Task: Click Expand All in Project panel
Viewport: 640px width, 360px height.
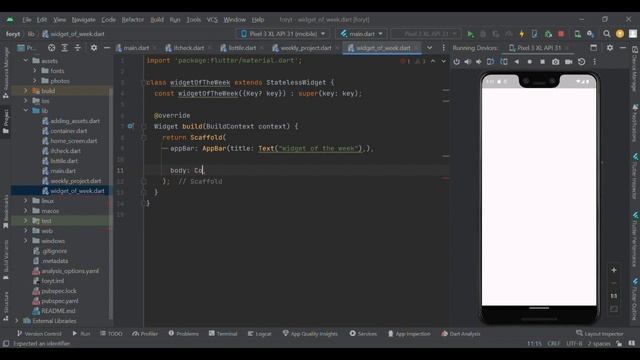Action: coord(64,48)
